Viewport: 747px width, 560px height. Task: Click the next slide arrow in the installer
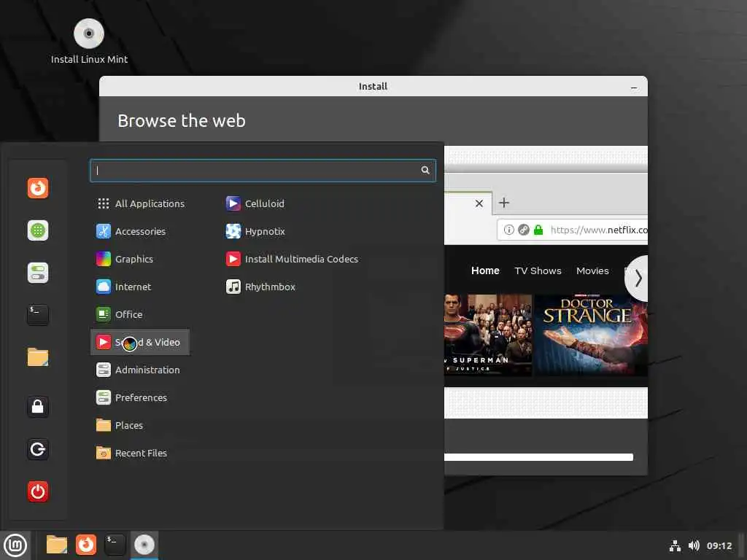click(638, 278)
